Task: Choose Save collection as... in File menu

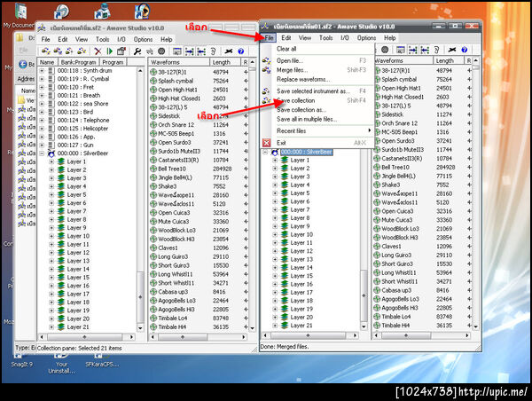Action: pos(301,110)
